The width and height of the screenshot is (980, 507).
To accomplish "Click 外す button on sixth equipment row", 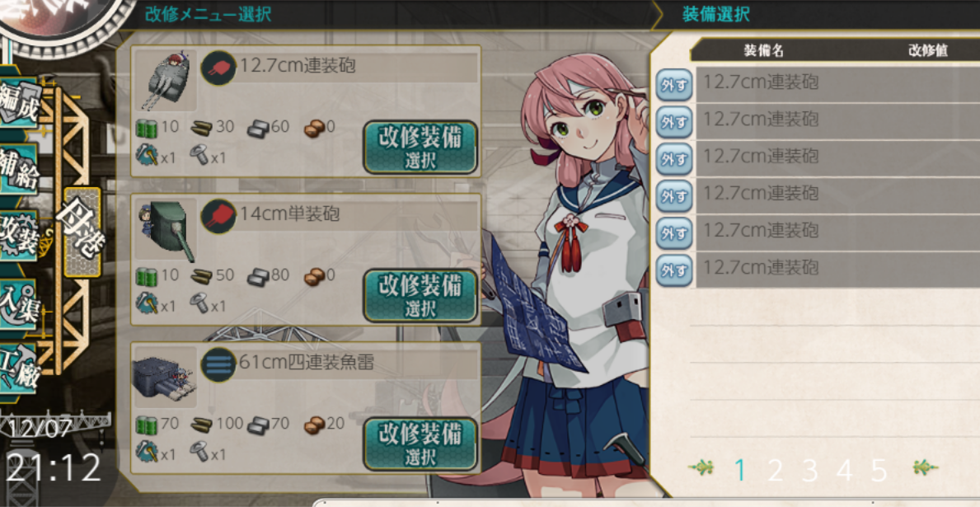I will click(673, 270).
